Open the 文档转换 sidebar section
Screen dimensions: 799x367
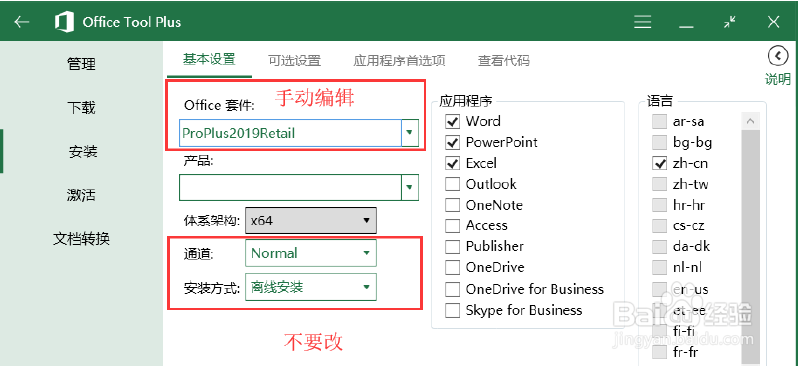tap(82, 239)
